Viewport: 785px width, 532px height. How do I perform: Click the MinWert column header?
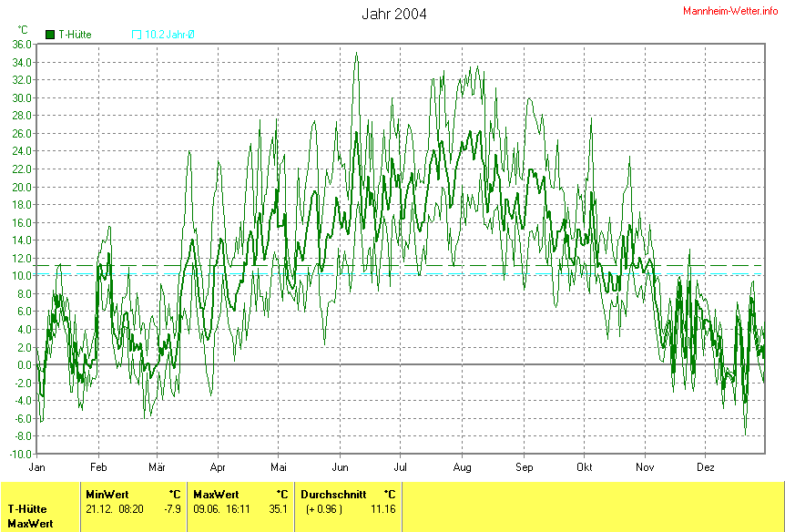pos(104,495)
